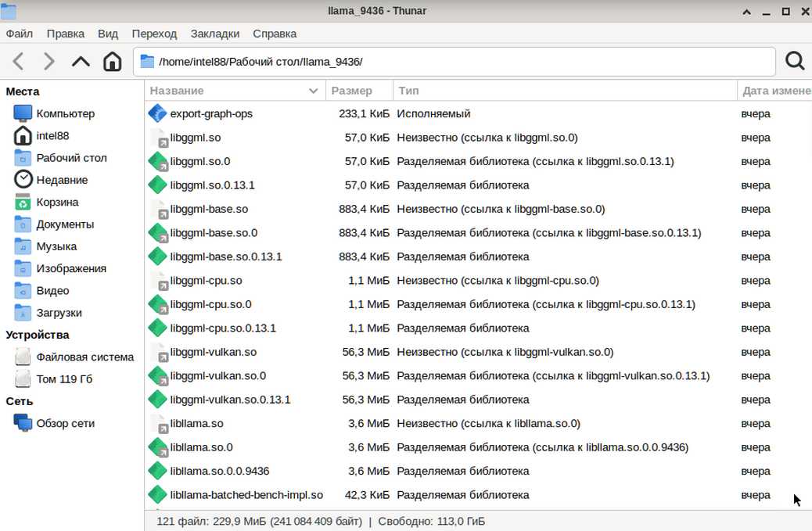Select file name libggml-cpu.so.0

coord(210,304)
